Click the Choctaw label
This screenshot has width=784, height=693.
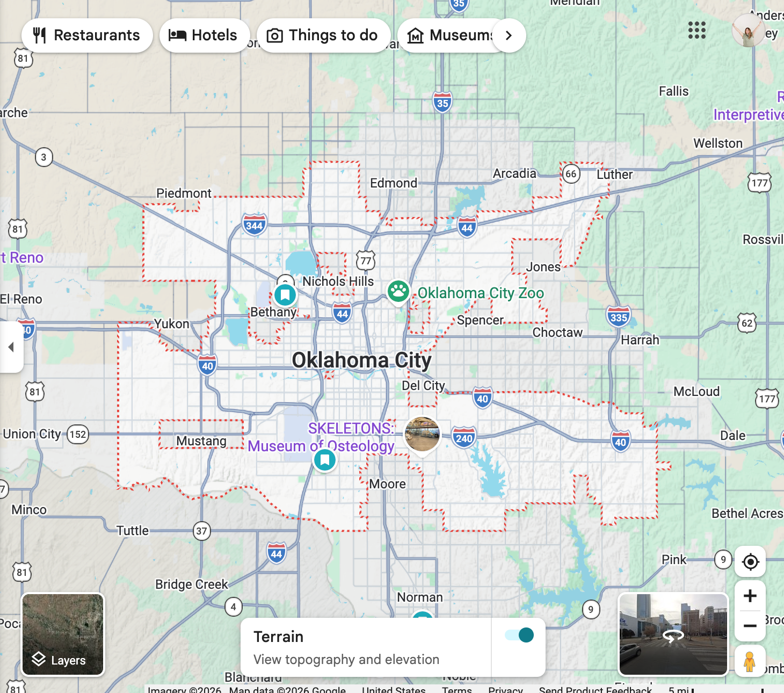point(557,333)
